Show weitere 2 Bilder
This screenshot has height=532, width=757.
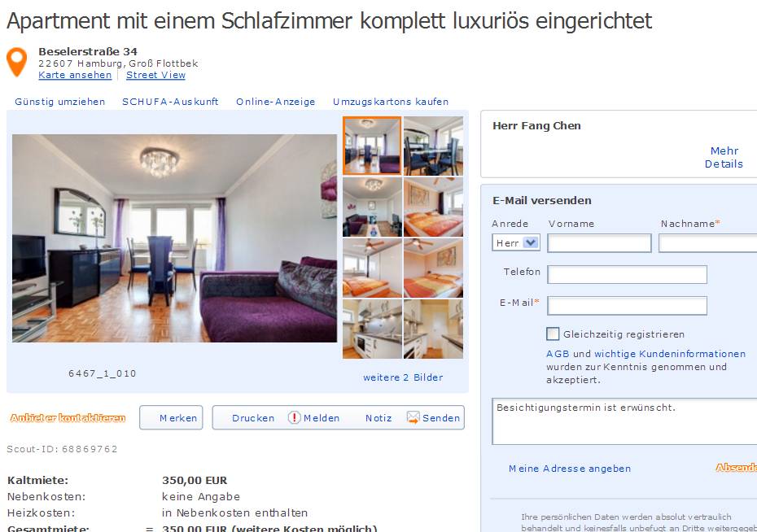pyautogui.click(x=403, y=377)
